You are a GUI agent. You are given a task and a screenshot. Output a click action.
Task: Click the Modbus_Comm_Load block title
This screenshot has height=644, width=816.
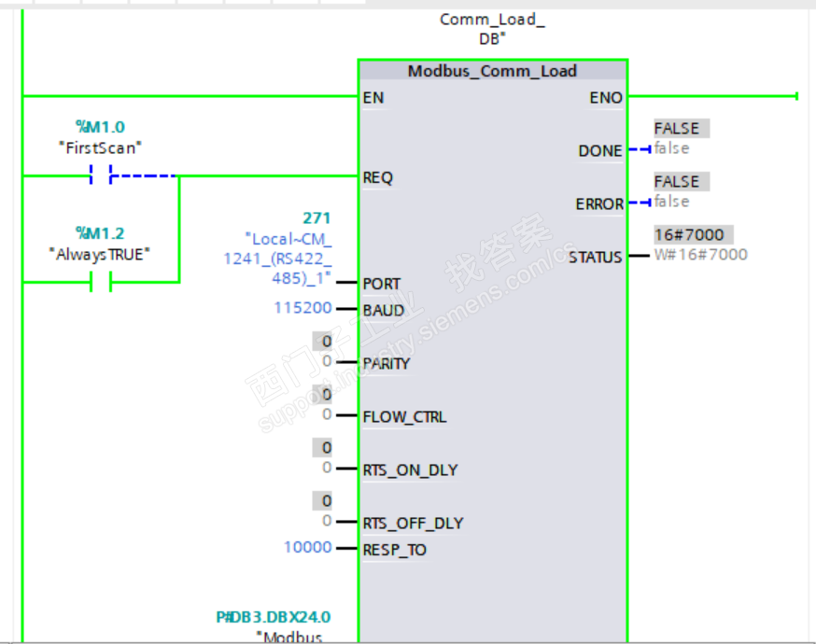pyautogui.click(x=492, y=71)
